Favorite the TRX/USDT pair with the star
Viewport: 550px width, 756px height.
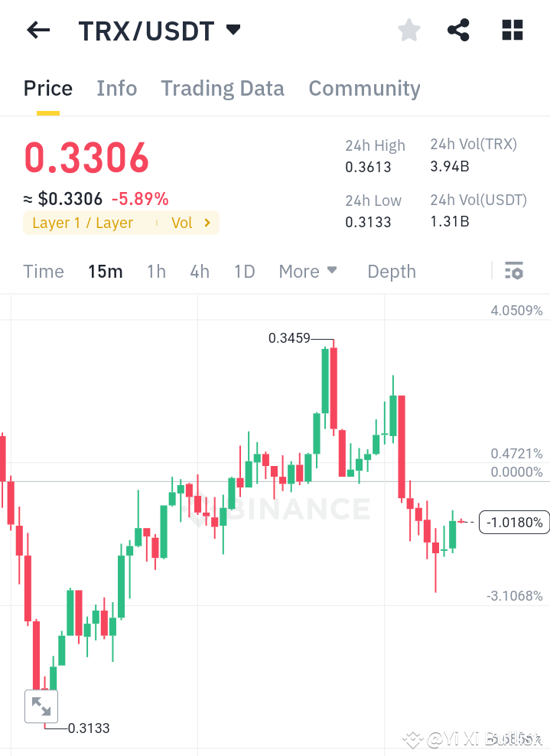408,30
